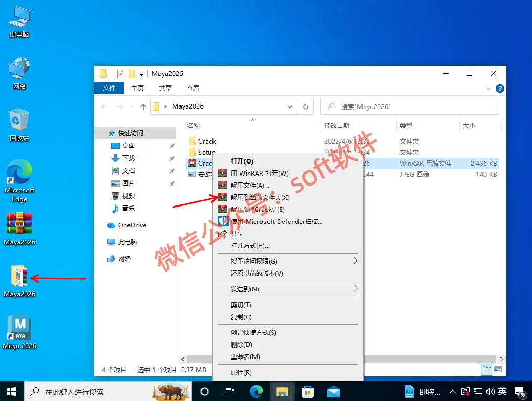This screenshot has height=401, width=532.
Task: Choose 属性(R) in context menu
Action: [x=288, y=373]
